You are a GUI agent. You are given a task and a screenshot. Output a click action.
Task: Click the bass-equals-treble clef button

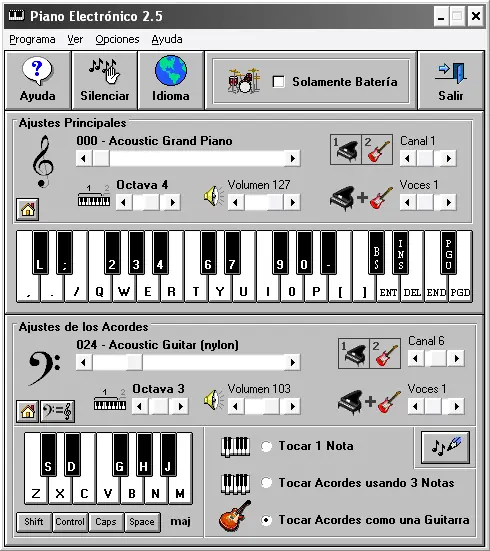(x=57, y=411)
